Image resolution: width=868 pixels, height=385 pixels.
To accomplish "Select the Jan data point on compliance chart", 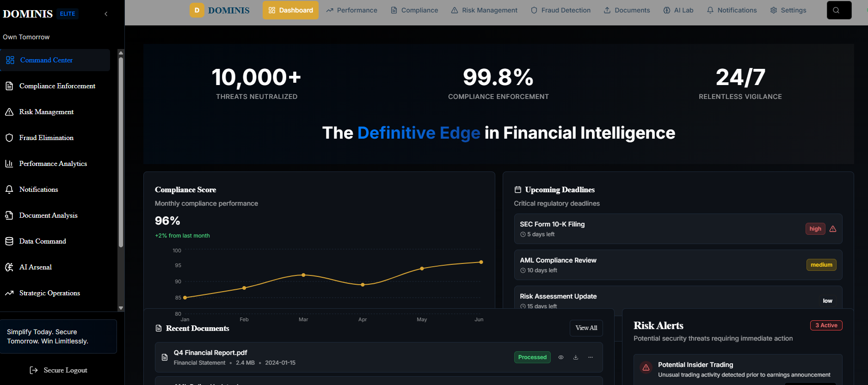I will point(185,298).
